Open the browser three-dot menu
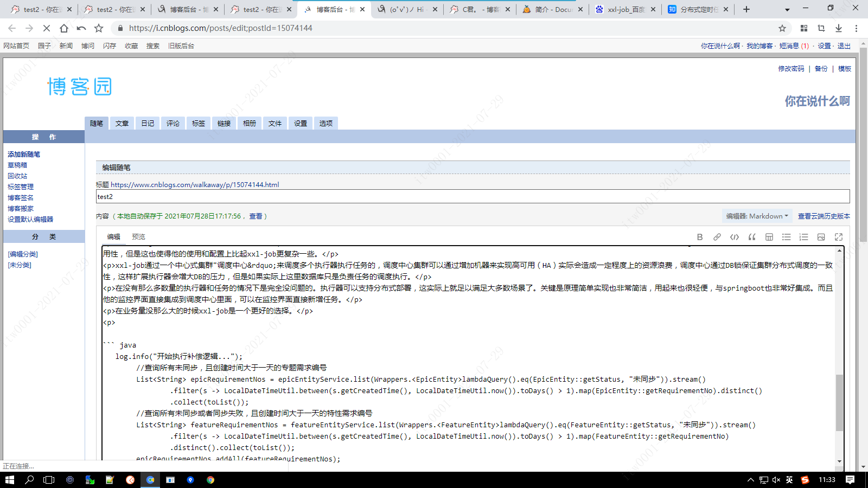868x488 pixels. (x=856, y=28)
